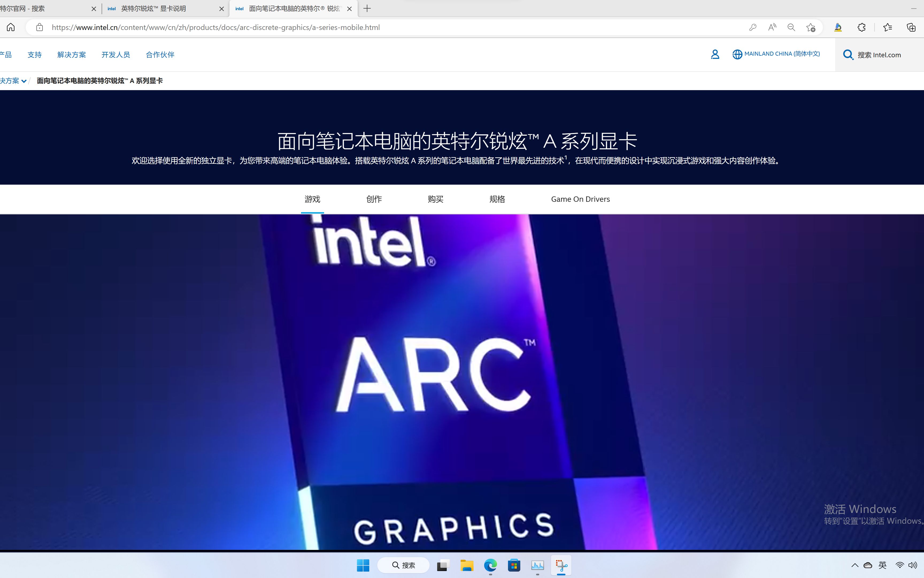Open Task View from taskbar
This screenshot has width=924, height=578.
443,565
